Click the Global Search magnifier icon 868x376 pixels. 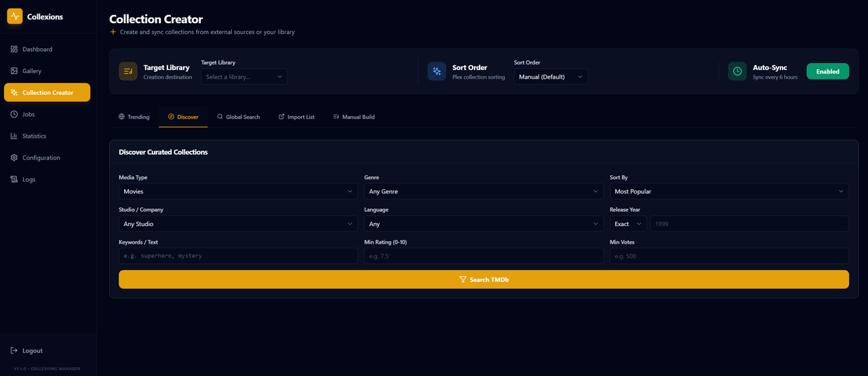(220, 117)
